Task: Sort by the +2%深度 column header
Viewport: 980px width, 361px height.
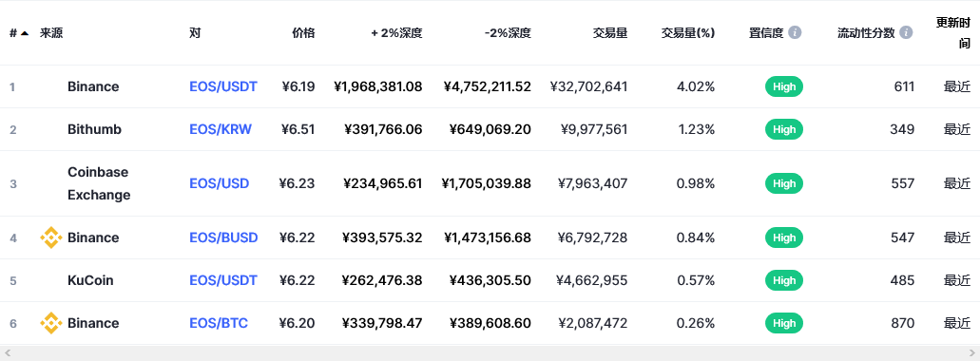Action: [396, 33]
